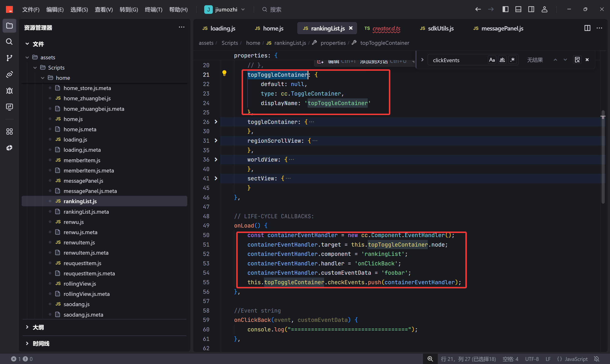
Task: Open the Run and Debug bug icon
Action: [x=9, y=91]
